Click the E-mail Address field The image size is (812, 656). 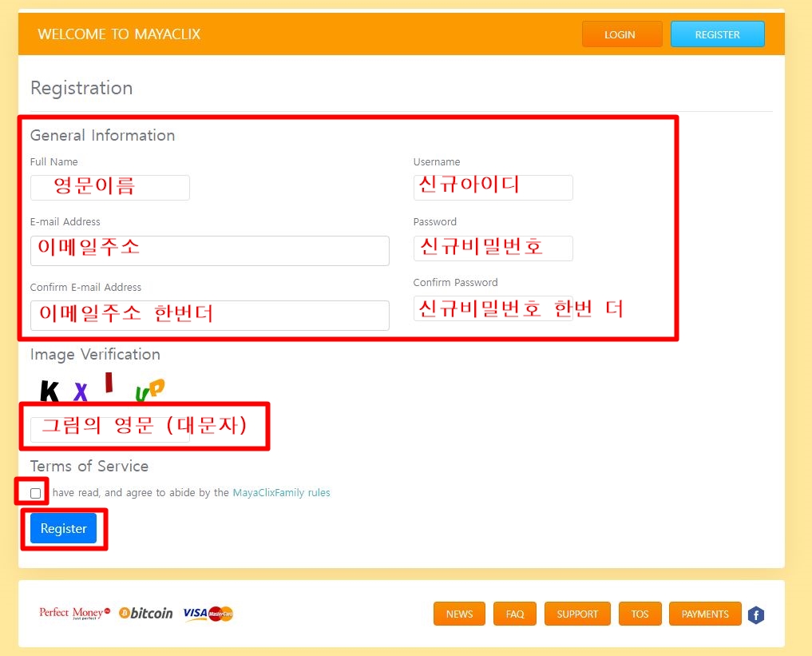click(210, 251)
